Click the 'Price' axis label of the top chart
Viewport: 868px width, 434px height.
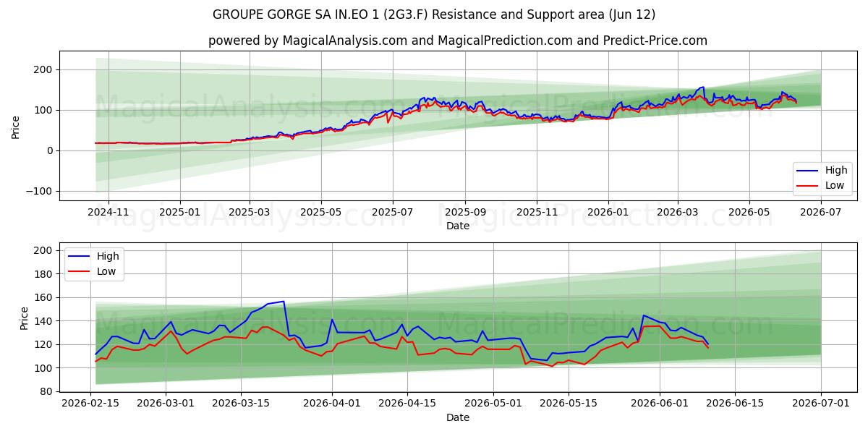click(x=16, y=126)
